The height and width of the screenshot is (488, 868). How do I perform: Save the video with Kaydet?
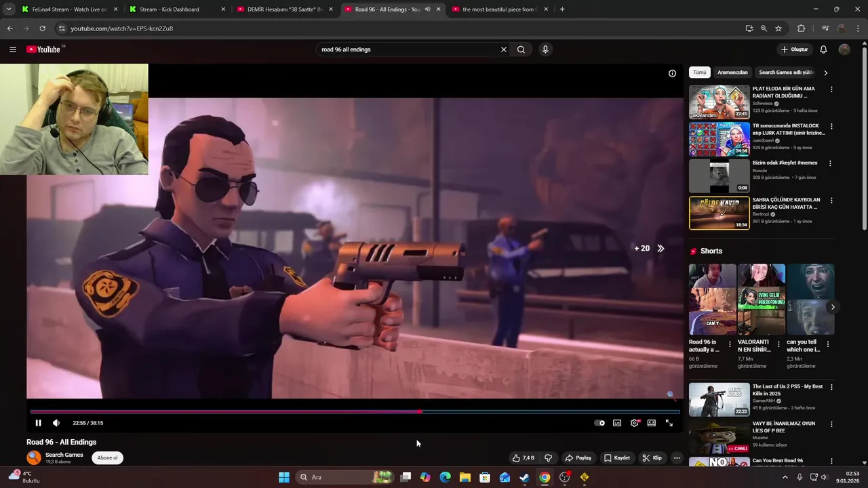tap(617, 458)
